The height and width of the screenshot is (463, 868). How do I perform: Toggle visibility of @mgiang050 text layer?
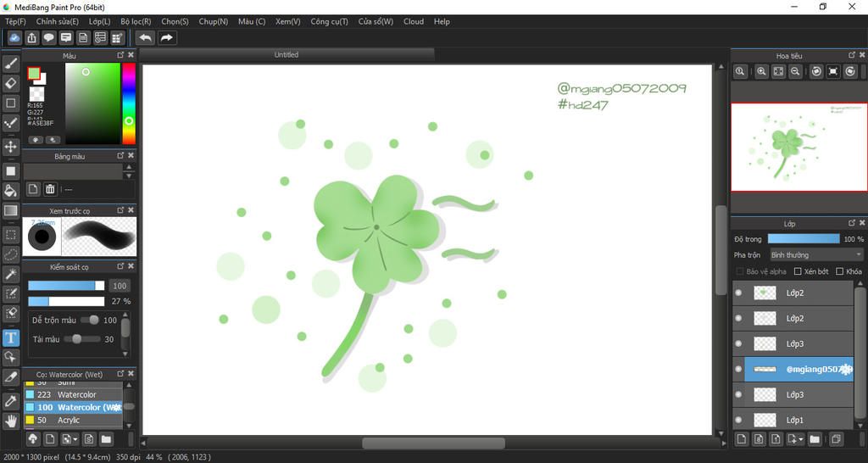[738, 370]
